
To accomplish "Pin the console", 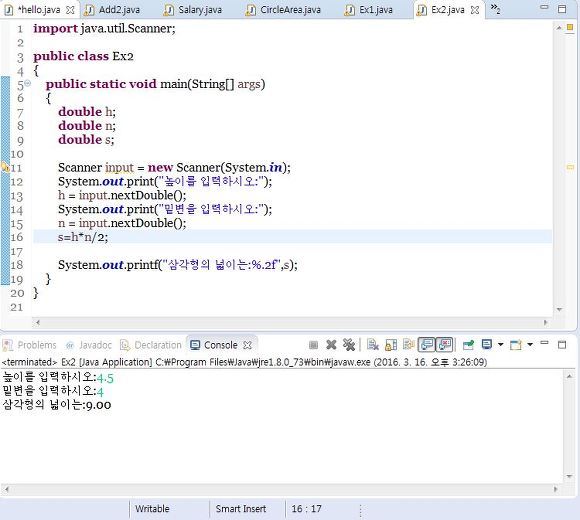I will [468, 345].
